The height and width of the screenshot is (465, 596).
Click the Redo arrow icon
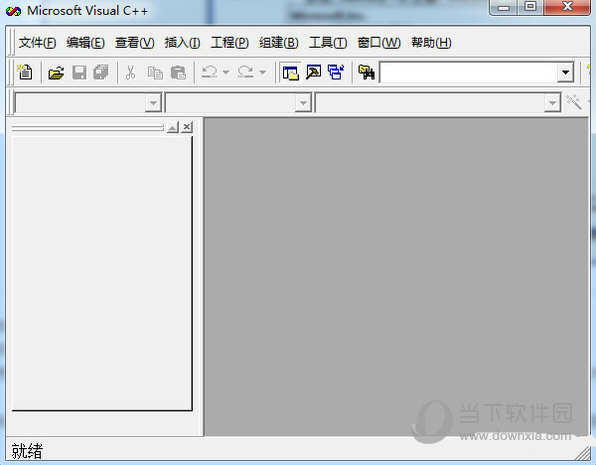246,71
